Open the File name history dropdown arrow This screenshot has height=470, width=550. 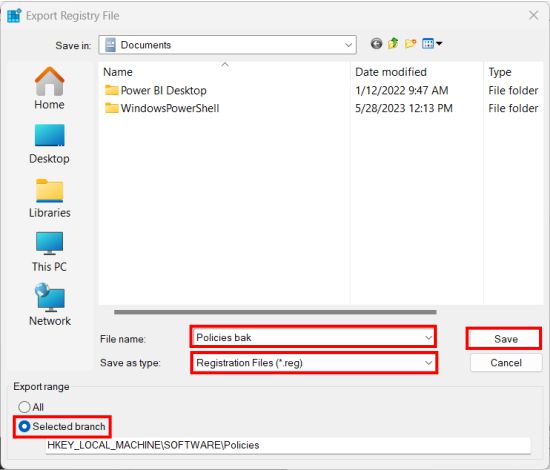coord(428,338)
